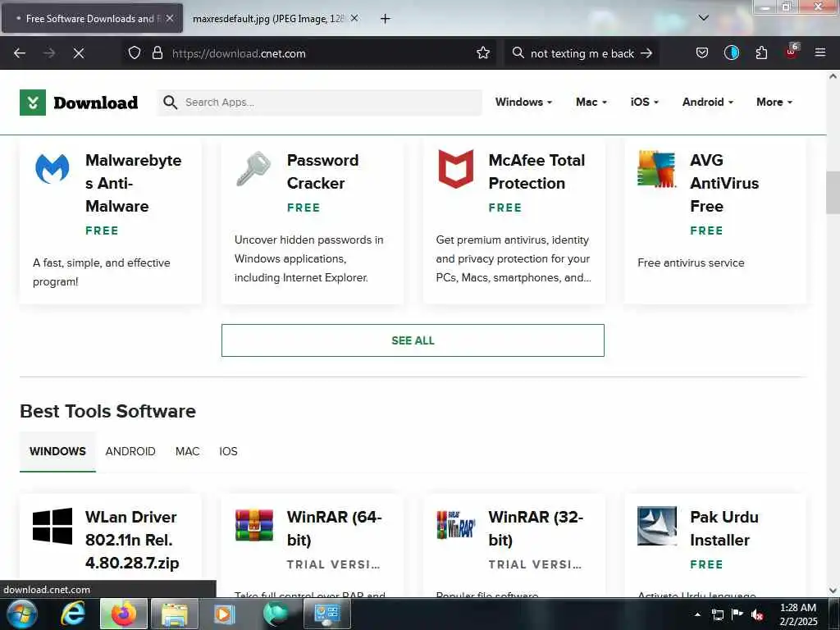Click the Password Cracker key icon
The height and width of the screenshot is (630, 840).
point(253,168)
